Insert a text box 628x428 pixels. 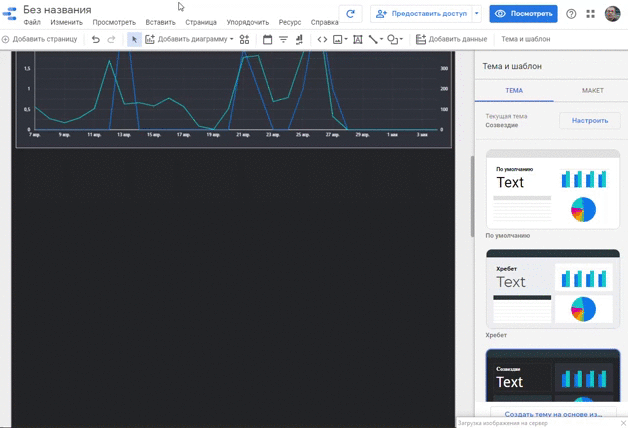pos(358,39)
